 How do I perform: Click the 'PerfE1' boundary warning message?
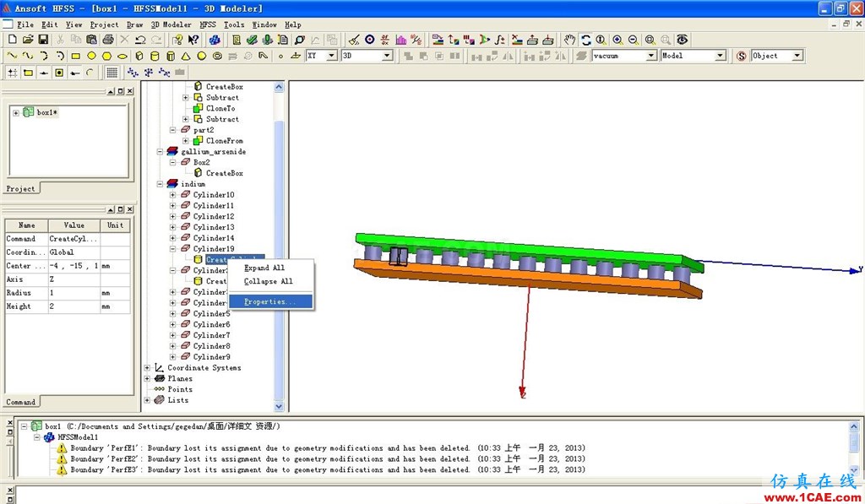pos(328,447)
